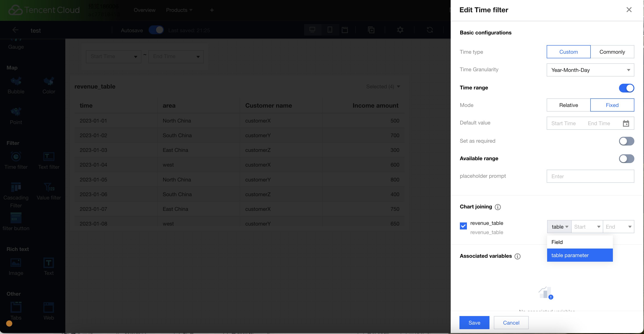Image resolution: width=644 pixels, height=334 pixels.
Task: Open the Time Granularity dropdown
Action: [x=590, y=70]
